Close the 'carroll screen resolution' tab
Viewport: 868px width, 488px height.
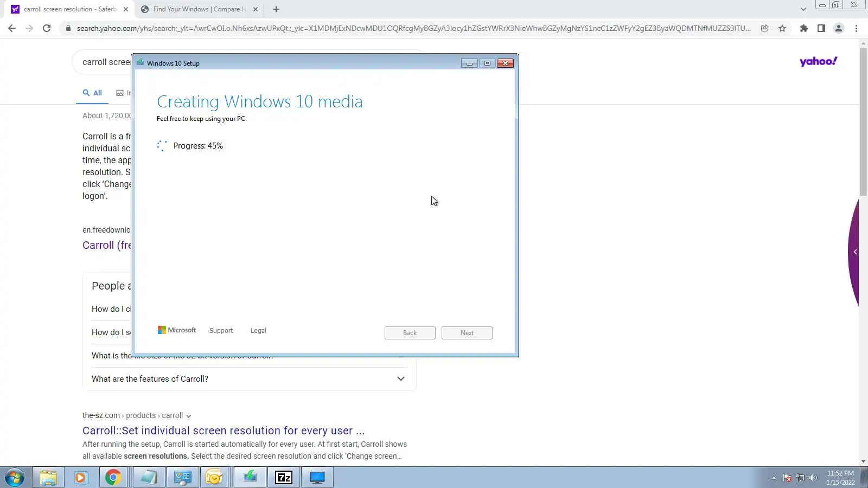click(x=126, y=9)
